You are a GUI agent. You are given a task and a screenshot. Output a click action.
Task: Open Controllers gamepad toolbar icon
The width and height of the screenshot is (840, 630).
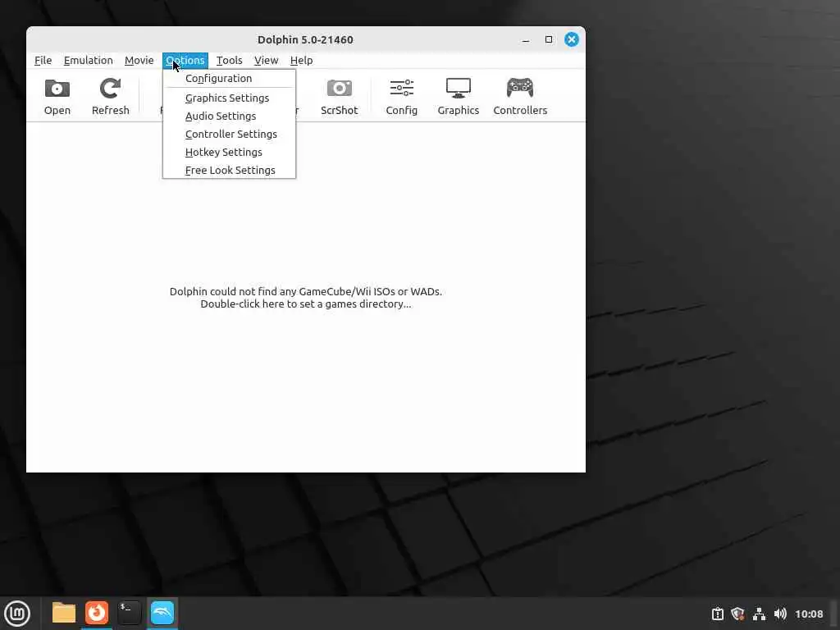[519, 88]
